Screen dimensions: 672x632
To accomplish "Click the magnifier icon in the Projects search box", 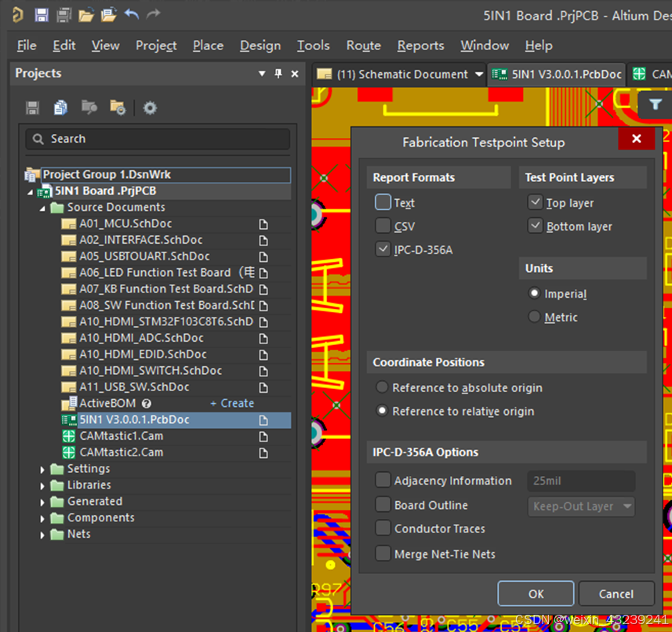I will tap(38, 140).
